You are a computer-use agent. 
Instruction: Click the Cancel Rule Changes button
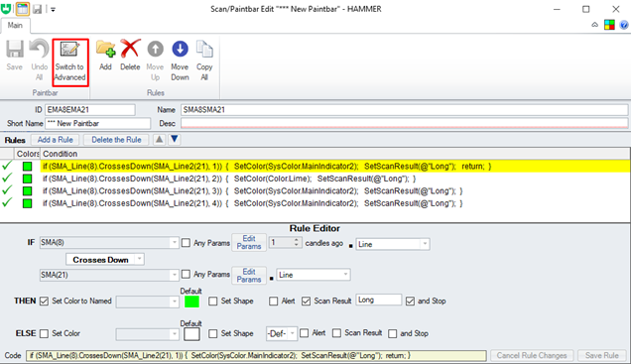click(532, 355)
